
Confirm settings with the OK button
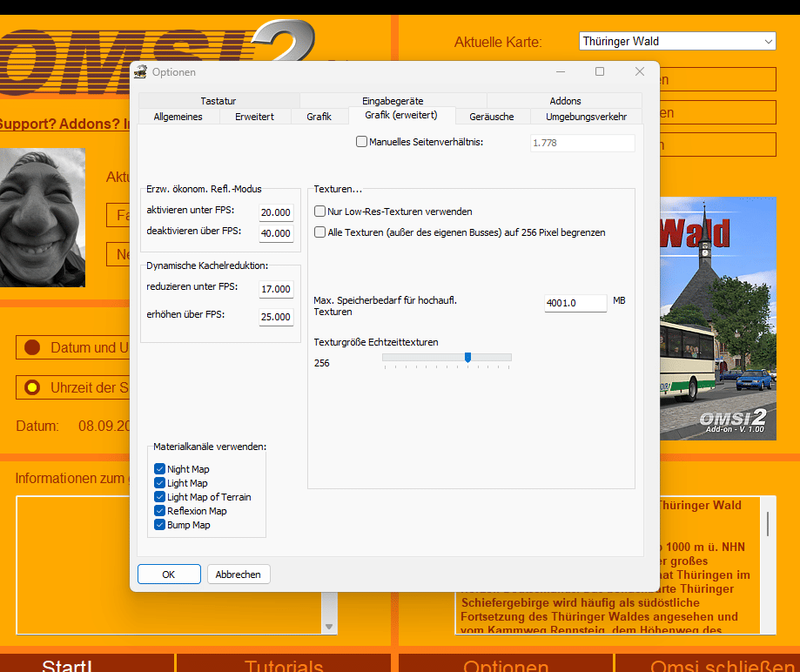pos(169,574)
